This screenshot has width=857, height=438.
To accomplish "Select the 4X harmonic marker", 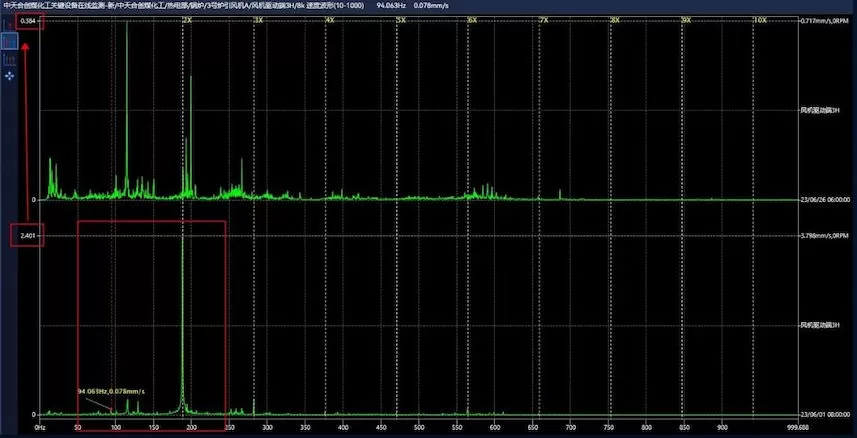I will click(329, 20).
